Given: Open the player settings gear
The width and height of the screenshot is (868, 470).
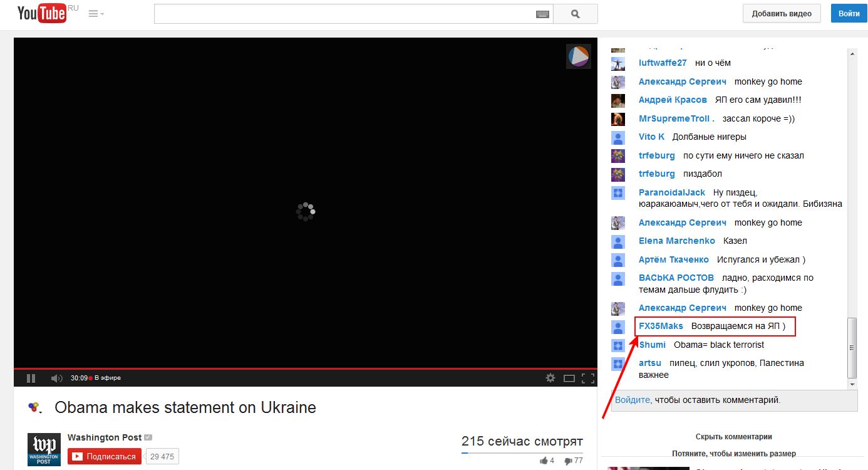Looking at the screenshot, I should coord(550,378).
